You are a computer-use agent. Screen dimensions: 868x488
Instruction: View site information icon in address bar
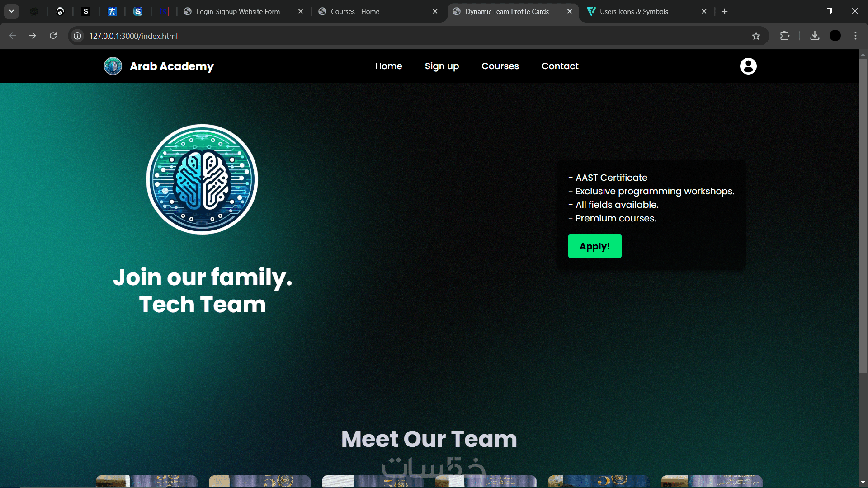coord(78,36)
